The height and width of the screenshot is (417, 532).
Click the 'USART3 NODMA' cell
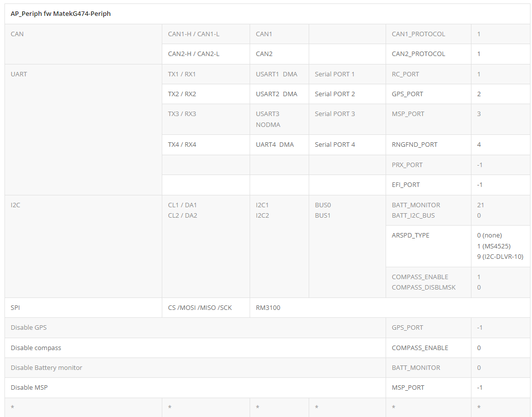[x=279, y=119]
